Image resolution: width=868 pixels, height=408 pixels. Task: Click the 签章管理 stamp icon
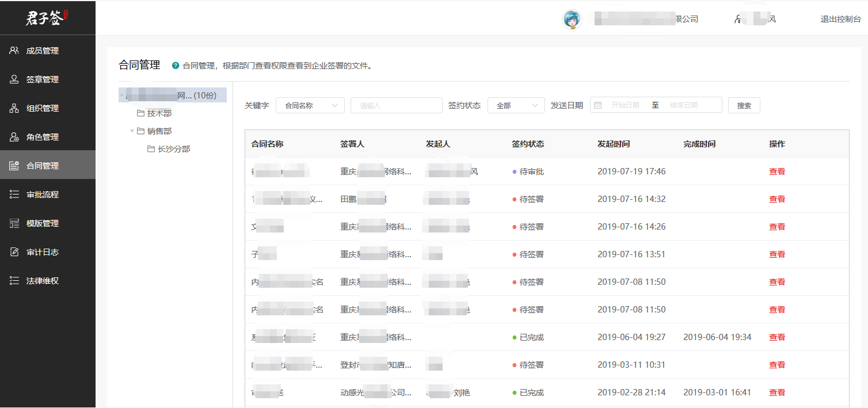point(14,79)
